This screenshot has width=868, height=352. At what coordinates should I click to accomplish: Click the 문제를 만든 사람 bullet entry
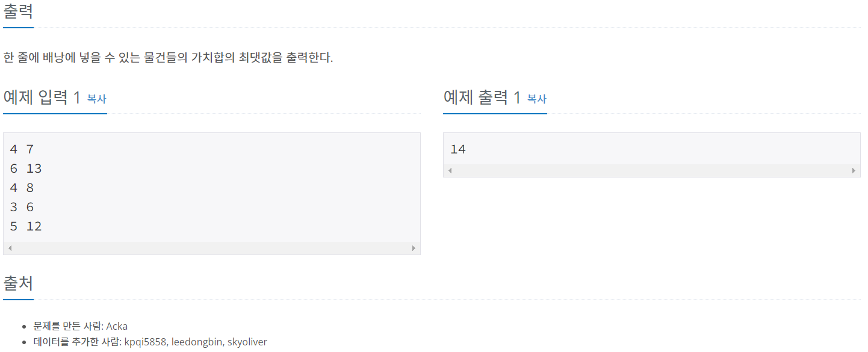pos(69,326)
